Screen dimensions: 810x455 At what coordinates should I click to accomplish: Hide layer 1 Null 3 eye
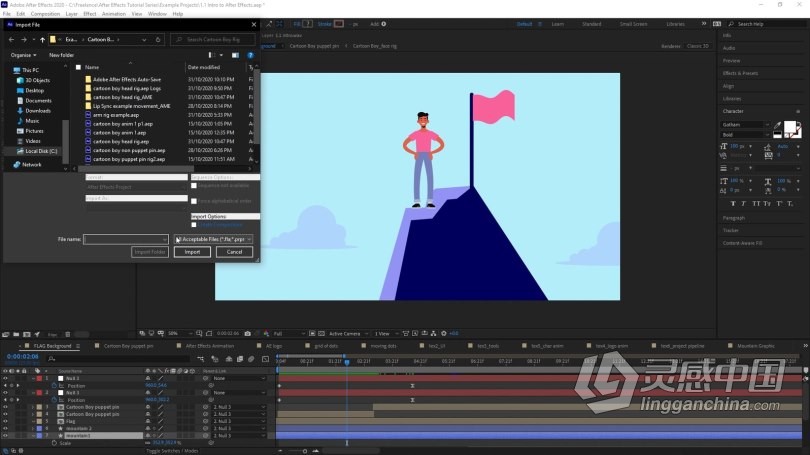pos(5,379)
